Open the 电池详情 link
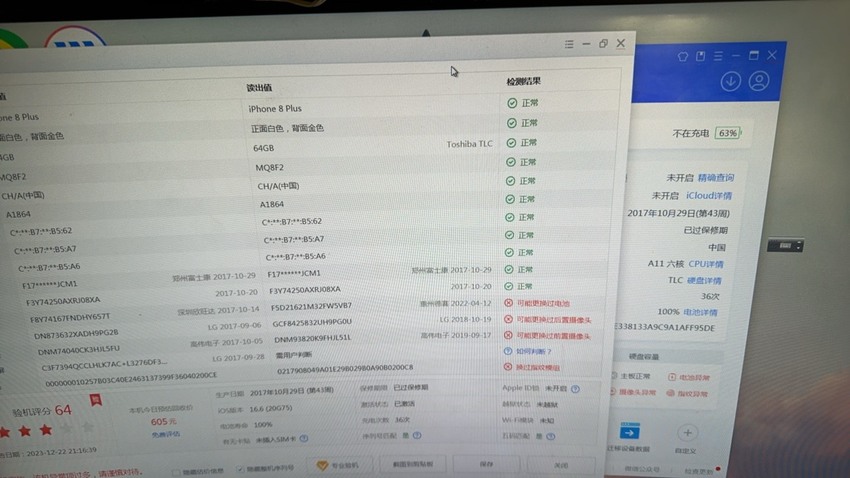The height and width of the screenshot is (478, 850). pos(700,312)
